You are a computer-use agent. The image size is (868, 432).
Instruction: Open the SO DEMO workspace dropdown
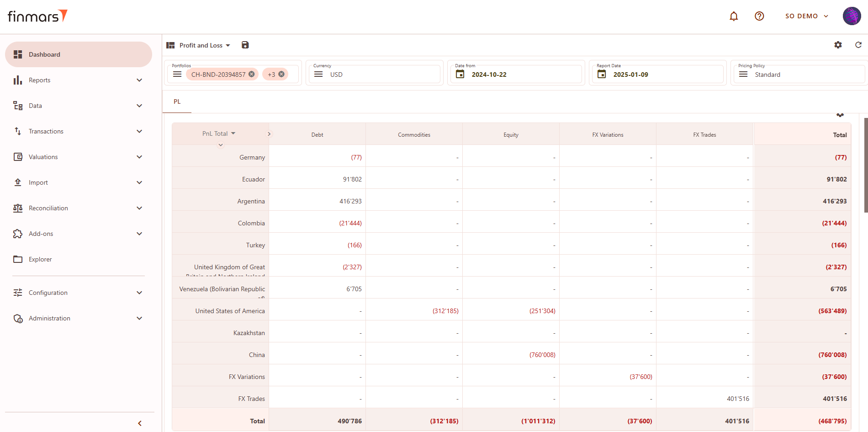pos(806,16)
